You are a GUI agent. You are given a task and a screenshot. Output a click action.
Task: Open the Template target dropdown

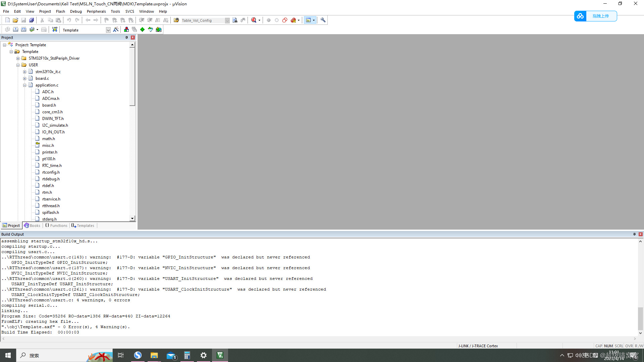[x=108, y=30]
